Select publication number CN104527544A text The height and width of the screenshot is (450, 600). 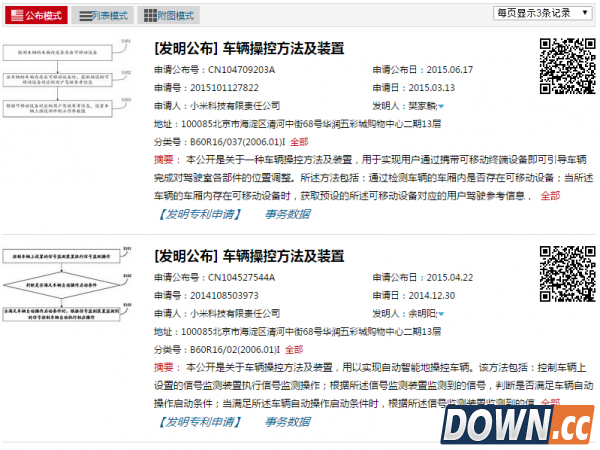click(241, 277)
